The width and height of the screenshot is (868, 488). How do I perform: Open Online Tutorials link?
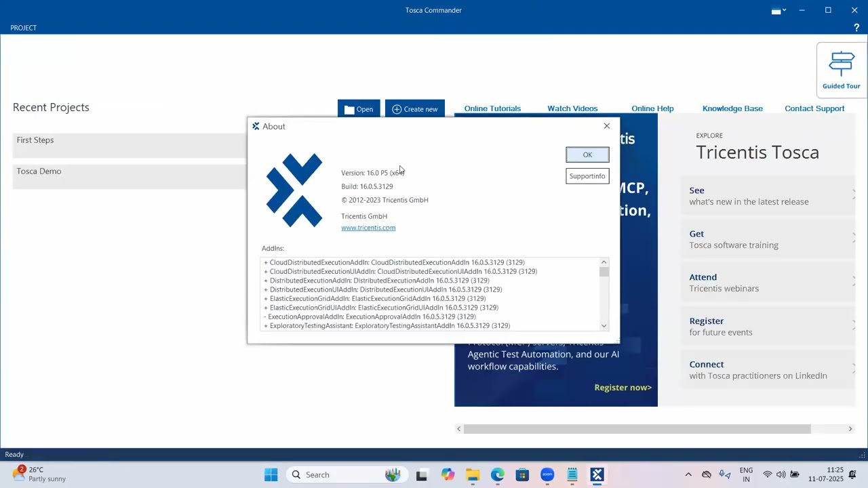click(x=492, y=108)
